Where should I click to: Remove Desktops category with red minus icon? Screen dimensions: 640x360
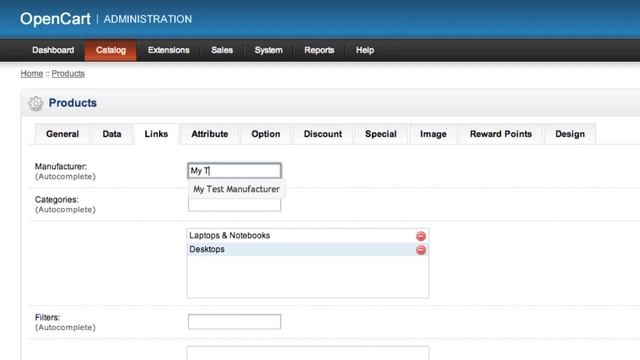[421, 250]
